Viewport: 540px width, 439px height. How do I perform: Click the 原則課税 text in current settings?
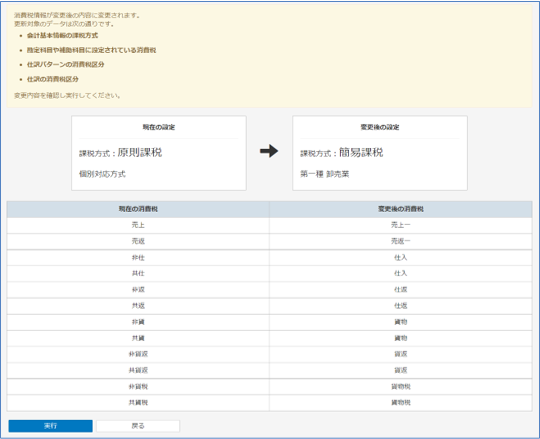[x=140, y=152]
